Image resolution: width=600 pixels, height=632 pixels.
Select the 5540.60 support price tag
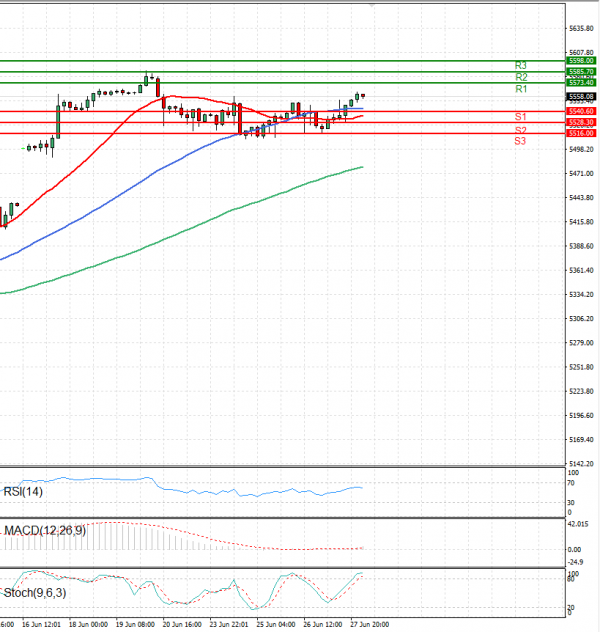pyautogui.click(x=581, y=111)
